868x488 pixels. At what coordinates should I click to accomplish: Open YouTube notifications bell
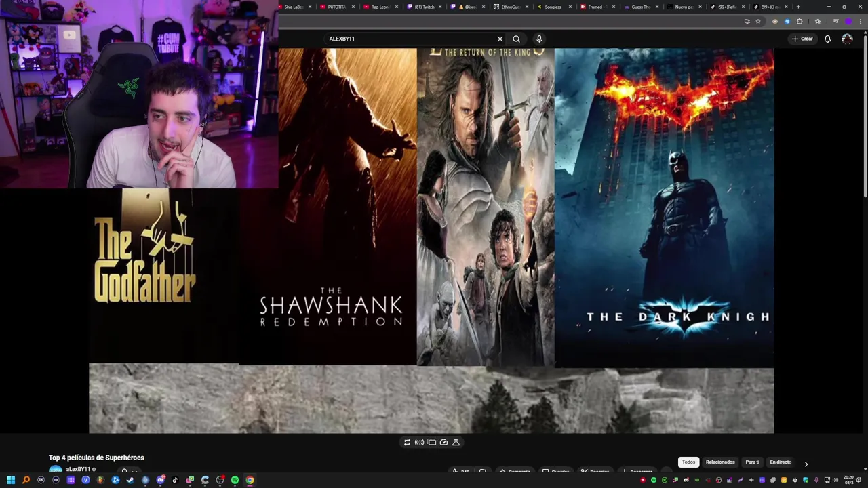coord(827,39)
